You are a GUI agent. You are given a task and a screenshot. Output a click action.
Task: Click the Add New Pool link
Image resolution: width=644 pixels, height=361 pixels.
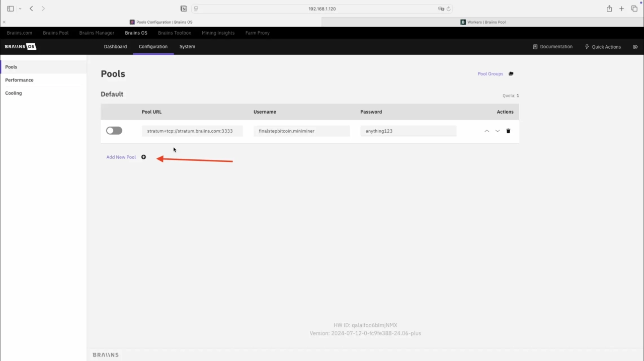[121, 157]
